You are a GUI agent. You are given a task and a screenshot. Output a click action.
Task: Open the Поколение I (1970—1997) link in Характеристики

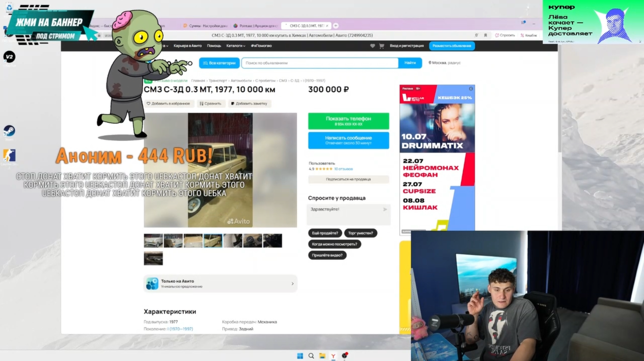(180, 329)
